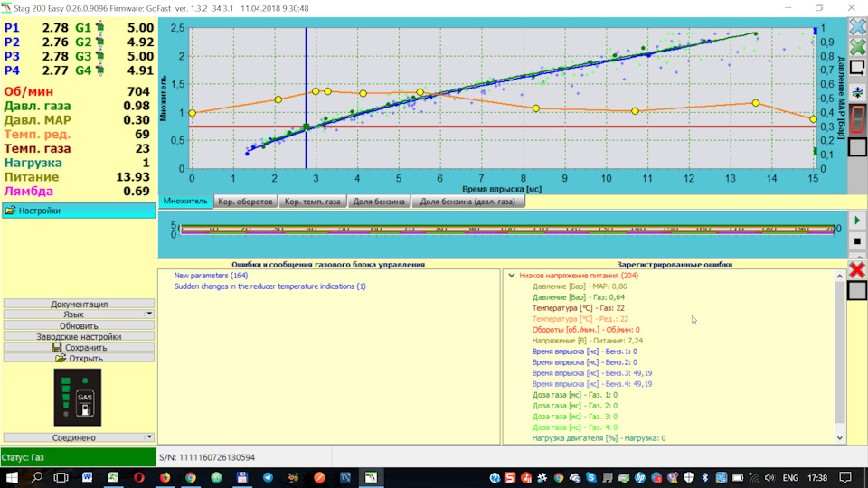Load a file with the Открыть button
The image size is (868, 488).
(x=79, y=359)
